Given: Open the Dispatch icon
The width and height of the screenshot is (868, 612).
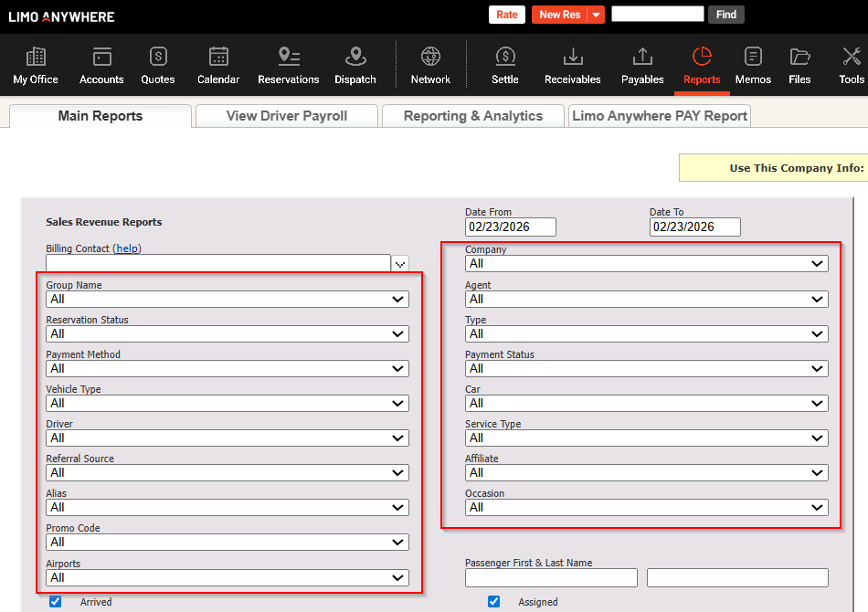Looking at the screenshot, I should pyautogui.click(x=355, y=58).
